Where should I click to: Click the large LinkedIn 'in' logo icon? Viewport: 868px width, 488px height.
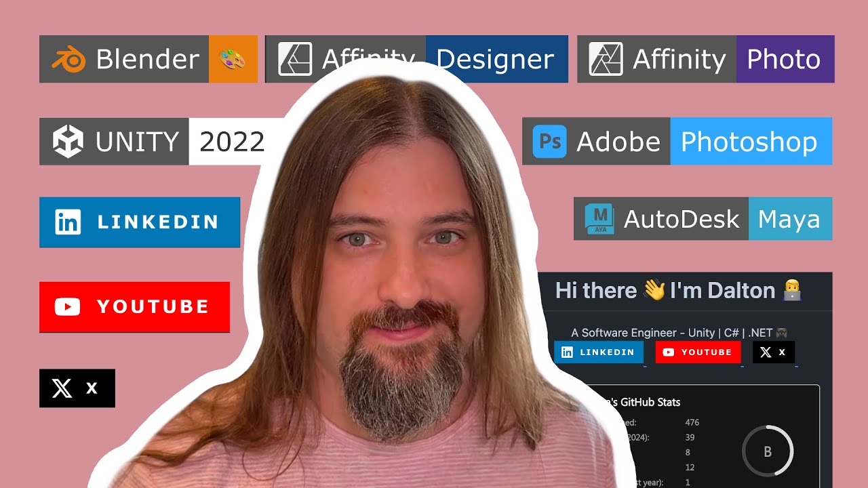coord(68,222)
